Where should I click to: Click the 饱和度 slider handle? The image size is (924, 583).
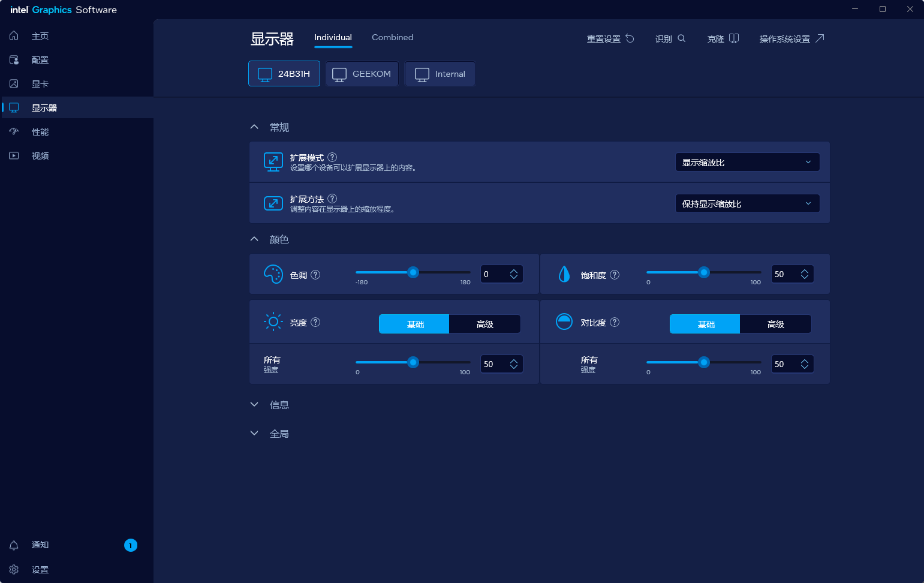click(704, 272)
